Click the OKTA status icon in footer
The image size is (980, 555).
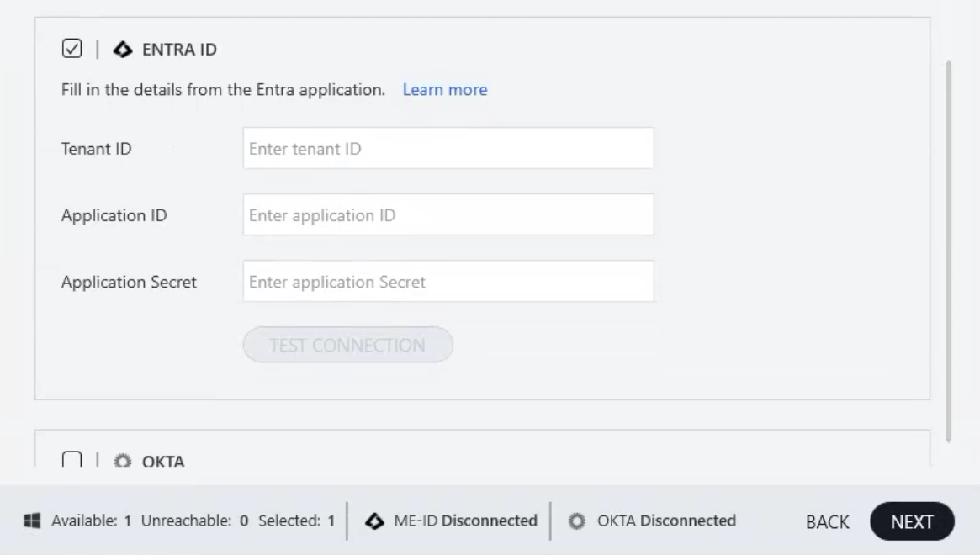pos(577,521)
